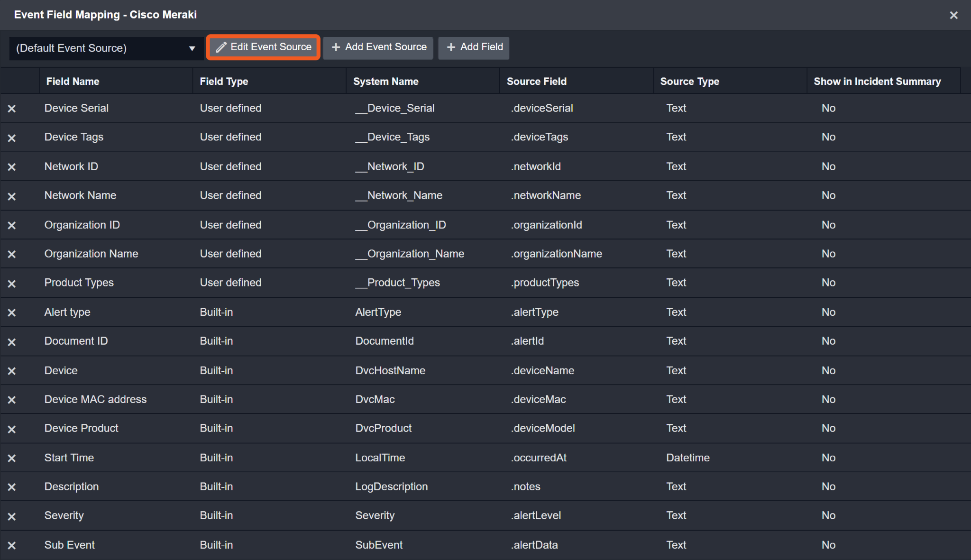Delete the Start Time field row
971x560 pixels.
click(12, 458)
